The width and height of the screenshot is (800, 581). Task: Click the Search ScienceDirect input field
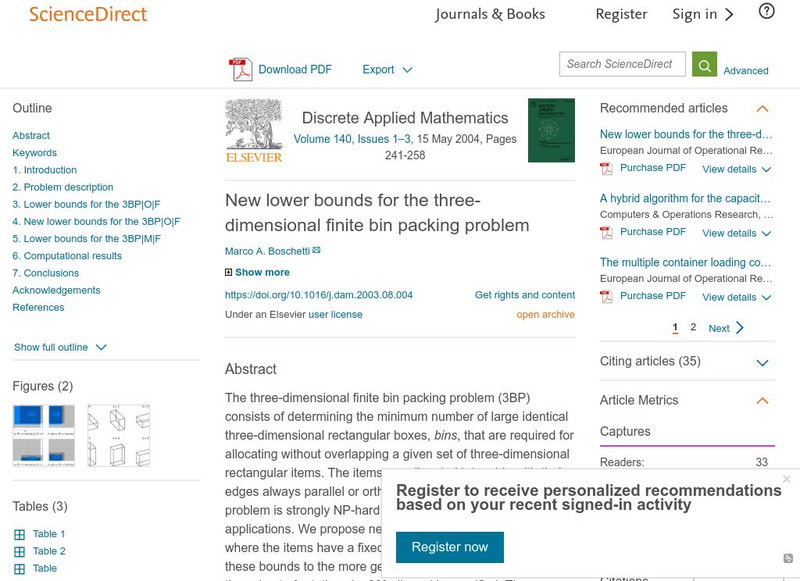pyautogui.click(x=620, y=63)
